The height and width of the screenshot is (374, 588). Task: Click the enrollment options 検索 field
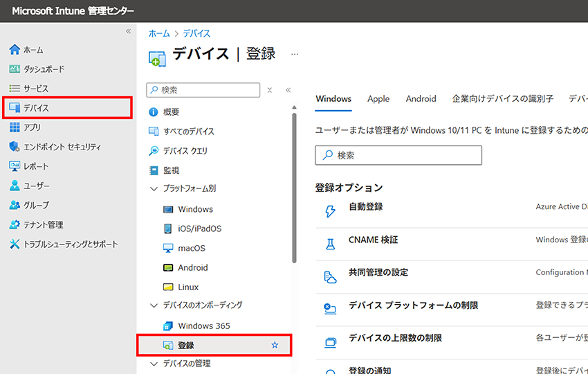(x=398, y=155)
